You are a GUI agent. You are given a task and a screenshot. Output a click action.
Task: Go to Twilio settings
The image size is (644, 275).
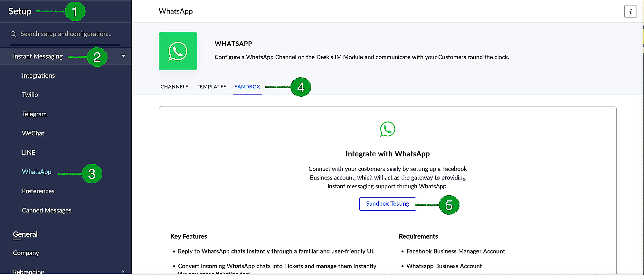point(30,95)
